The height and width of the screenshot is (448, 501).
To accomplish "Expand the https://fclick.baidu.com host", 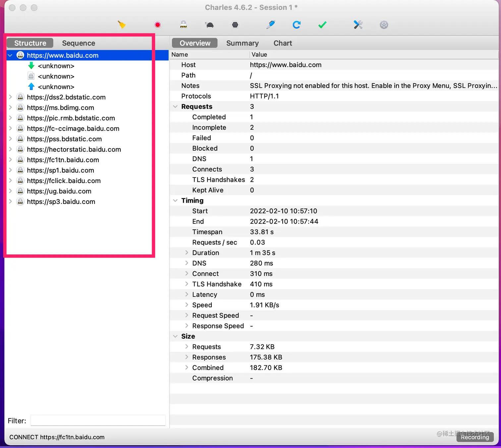I will 10,181.
